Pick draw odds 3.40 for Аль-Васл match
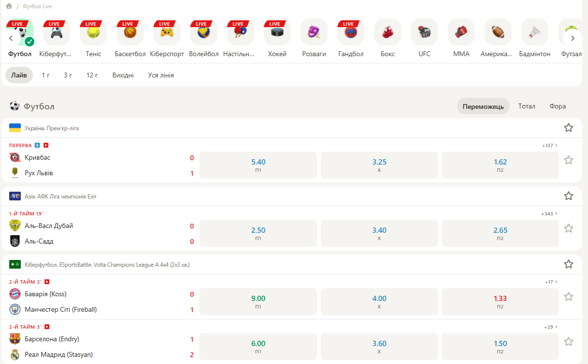Image resolution: width=588 pixels, height=364 pixels. pos(379,233)
